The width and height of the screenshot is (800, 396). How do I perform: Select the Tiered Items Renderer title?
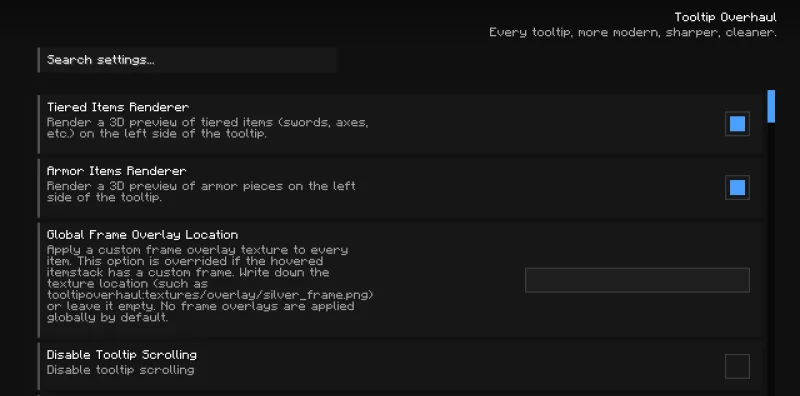118,107
